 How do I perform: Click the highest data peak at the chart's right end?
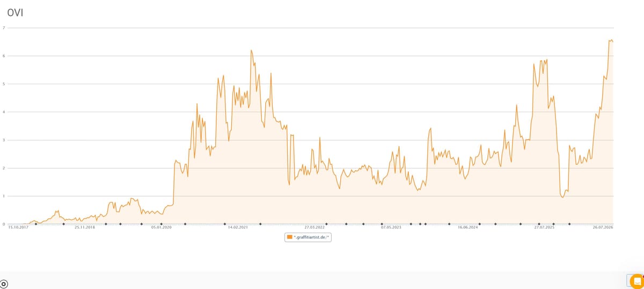pos(610,40)
